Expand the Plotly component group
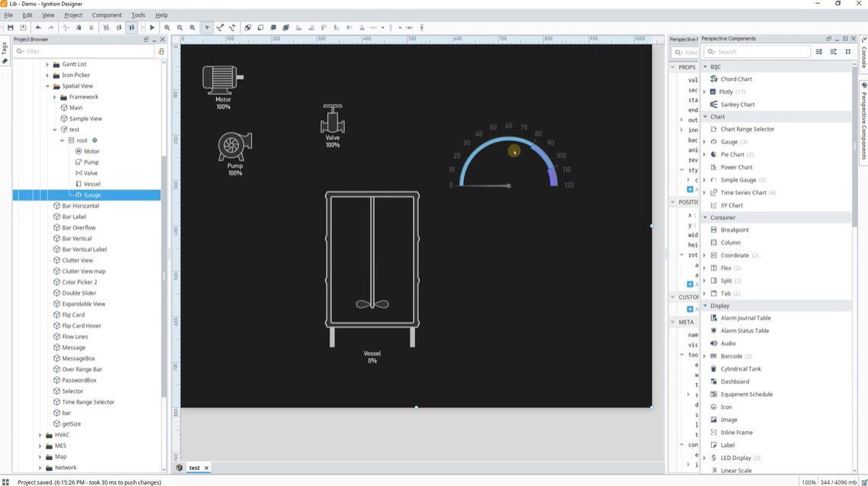 [705, 92]
